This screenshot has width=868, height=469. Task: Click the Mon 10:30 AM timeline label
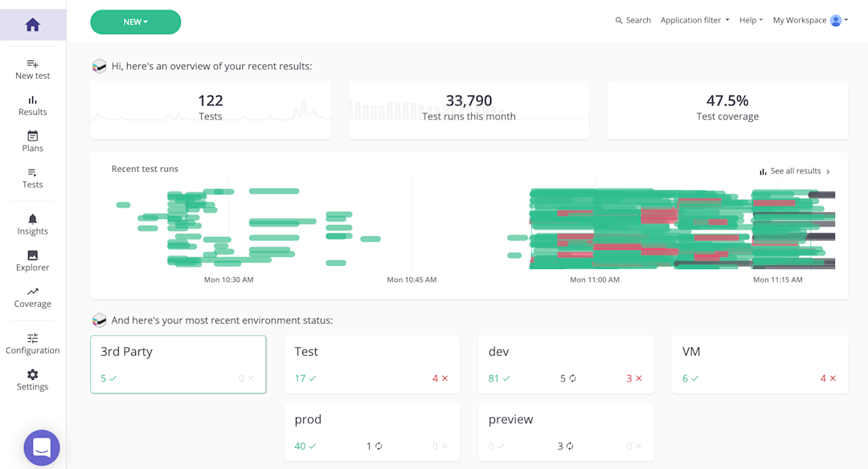228,279
